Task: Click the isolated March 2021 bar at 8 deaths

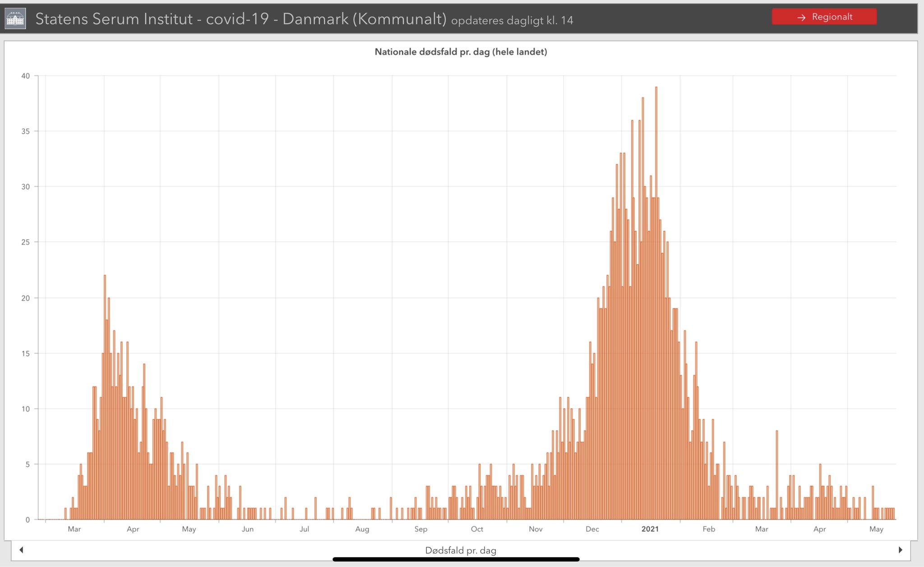Action: 777,475
